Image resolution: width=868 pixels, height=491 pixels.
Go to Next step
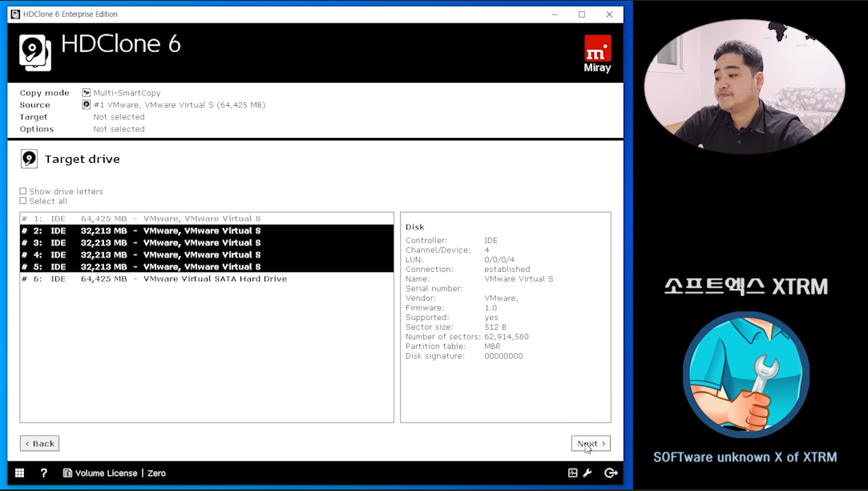(591, 444)
